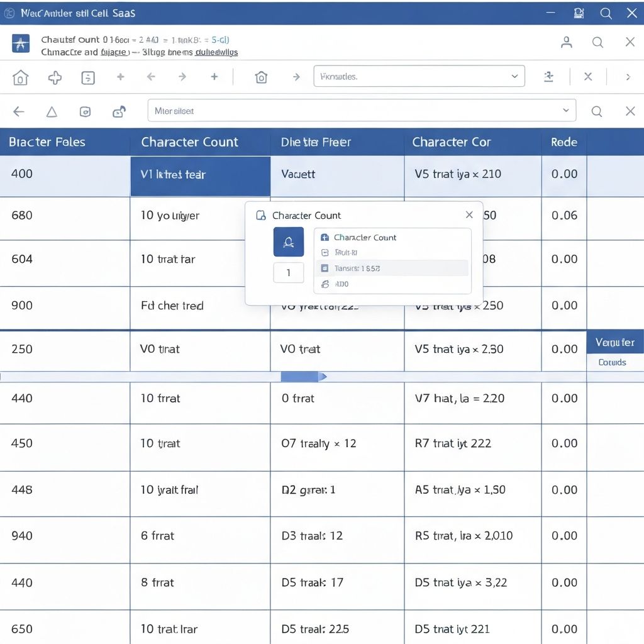Click the 'Character Count' column header
The width and height of the screenshot is (644, 644).
click(189, 142)
